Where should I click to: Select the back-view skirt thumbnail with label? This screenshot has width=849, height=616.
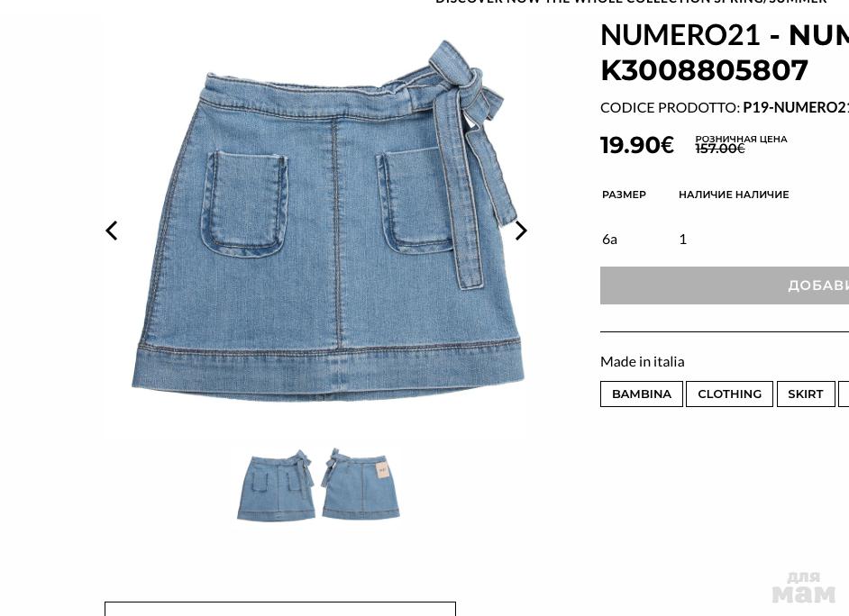[x=361, y=484]
